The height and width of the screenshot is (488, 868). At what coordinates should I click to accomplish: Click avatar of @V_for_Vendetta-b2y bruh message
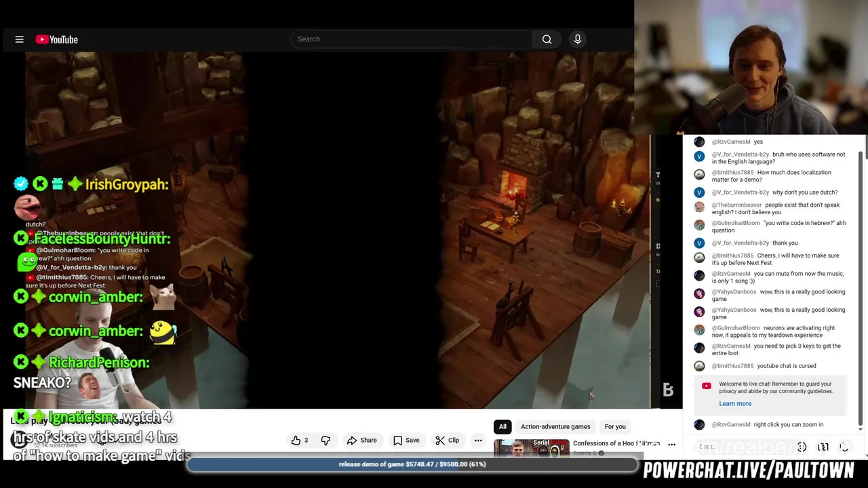point(699,157)
